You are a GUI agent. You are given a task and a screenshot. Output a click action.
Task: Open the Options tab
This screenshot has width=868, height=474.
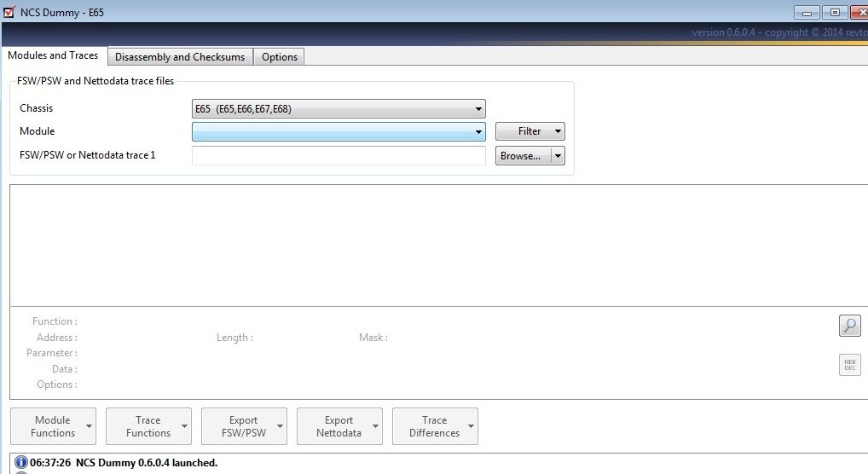pyautogui.click(x=280, y=57)
